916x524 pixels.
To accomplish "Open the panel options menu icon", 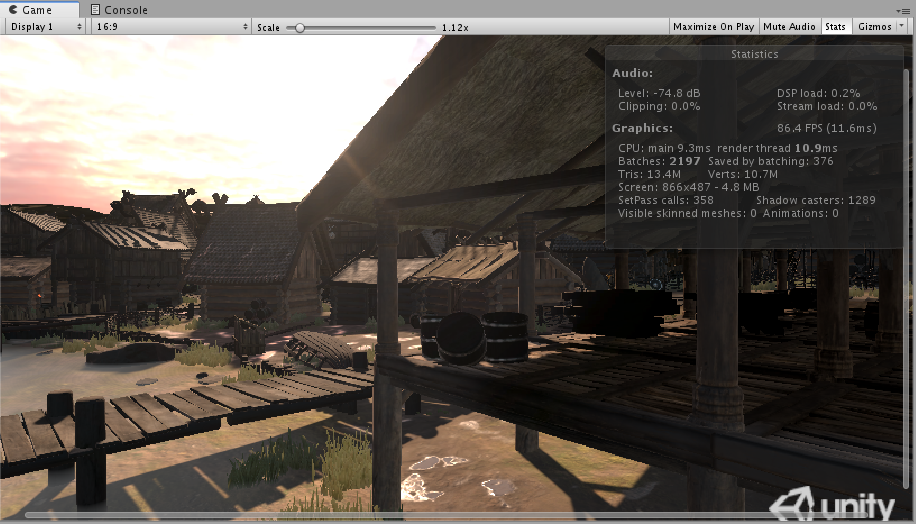I will coord(904,10).
